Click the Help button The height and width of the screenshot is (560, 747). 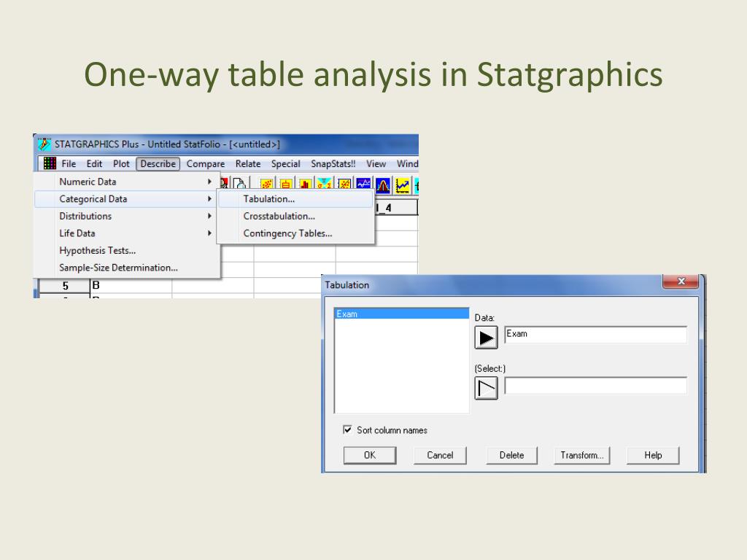coord(653,455)
